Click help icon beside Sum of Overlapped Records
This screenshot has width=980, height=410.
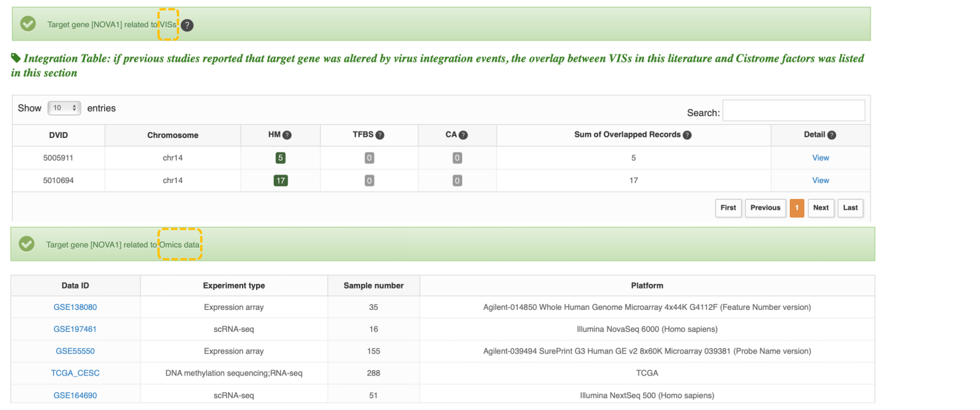[x=687, y=135]
